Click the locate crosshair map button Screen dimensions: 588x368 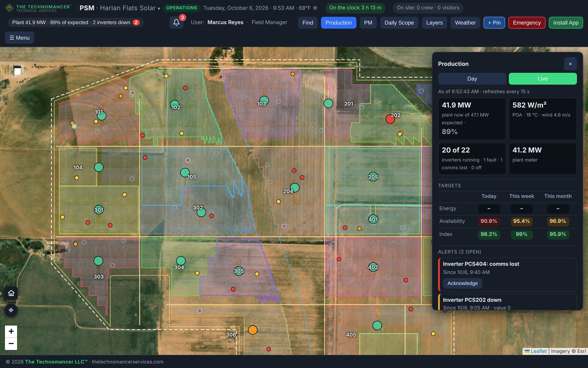(11, 310)
